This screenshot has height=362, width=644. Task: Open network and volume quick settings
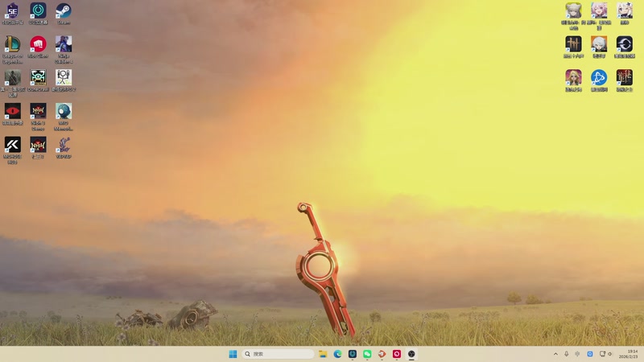click(x=606, y=354)
